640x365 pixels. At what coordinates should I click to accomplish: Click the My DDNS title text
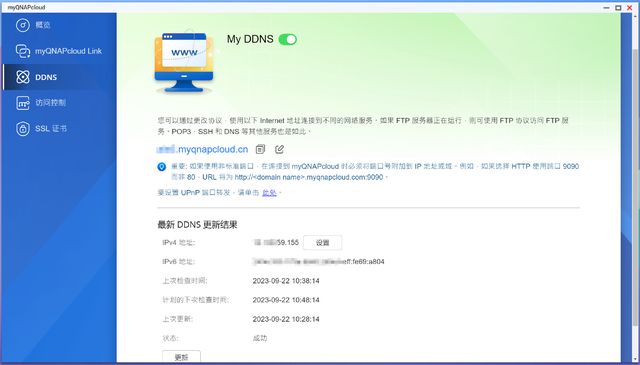tap(250, 39)
